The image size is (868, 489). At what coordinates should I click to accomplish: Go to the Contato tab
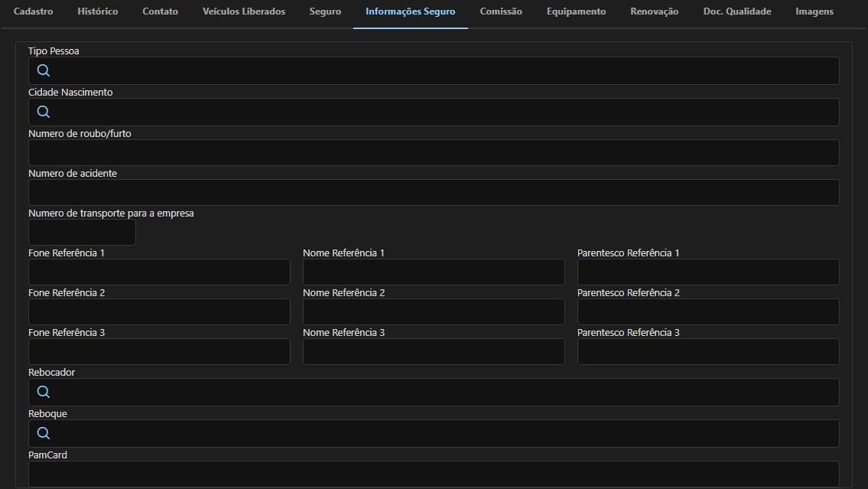click(160, 11)
